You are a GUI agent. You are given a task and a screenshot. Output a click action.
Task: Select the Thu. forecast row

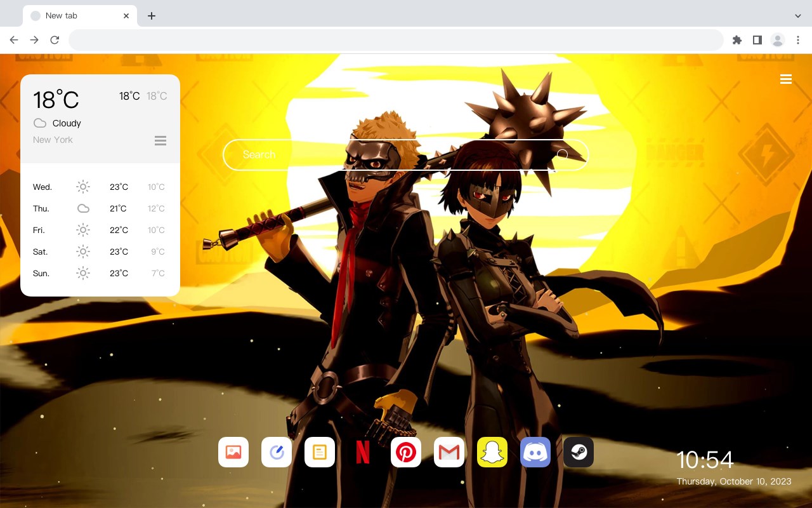click(x=100, y=208)
